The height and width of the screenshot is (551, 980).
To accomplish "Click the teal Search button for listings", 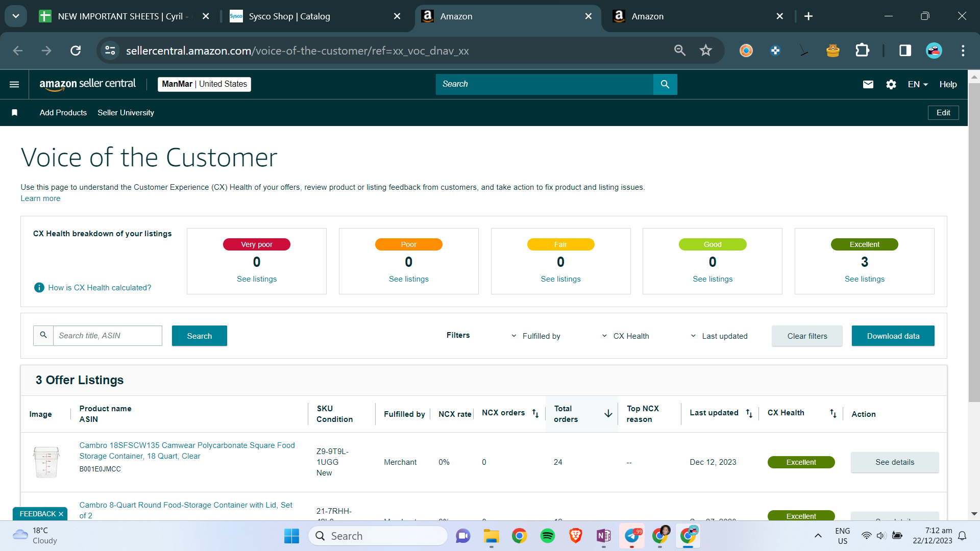I will pos(200,336).
